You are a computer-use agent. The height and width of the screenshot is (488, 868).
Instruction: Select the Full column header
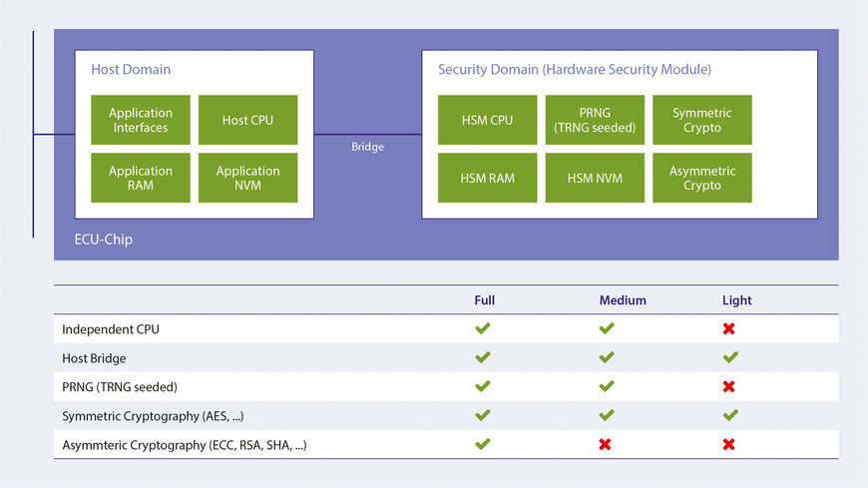point(484,300)
